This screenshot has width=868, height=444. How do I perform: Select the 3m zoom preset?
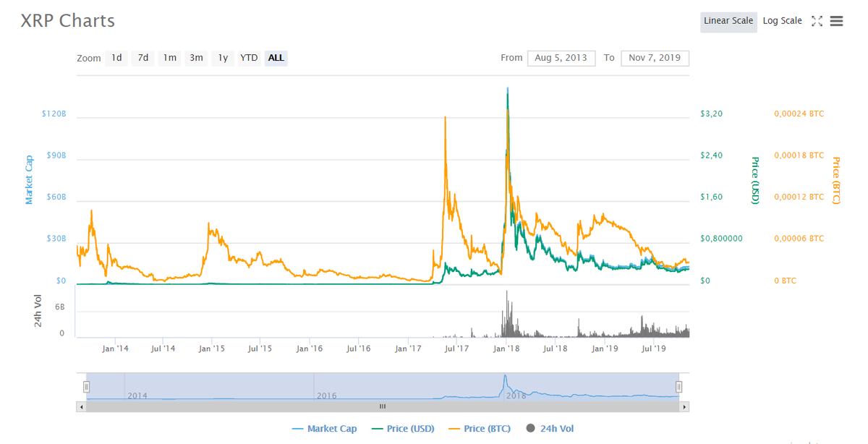(196, 58)
